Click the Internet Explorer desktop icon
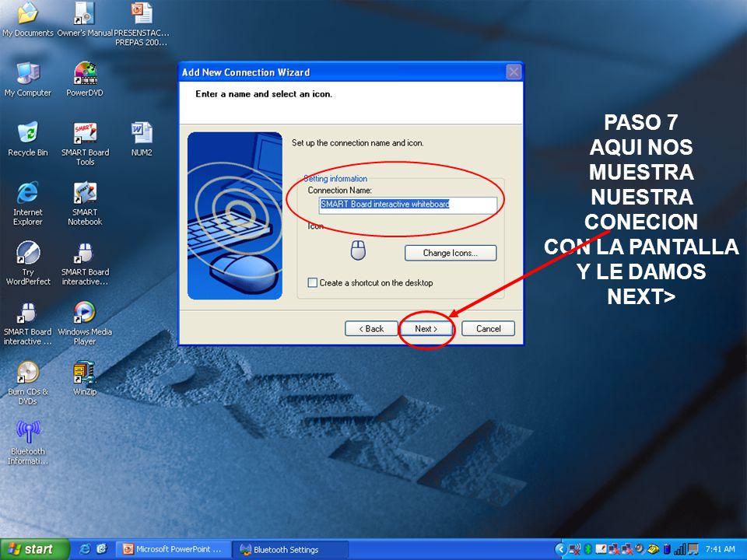747x560 pixels. 28,203
